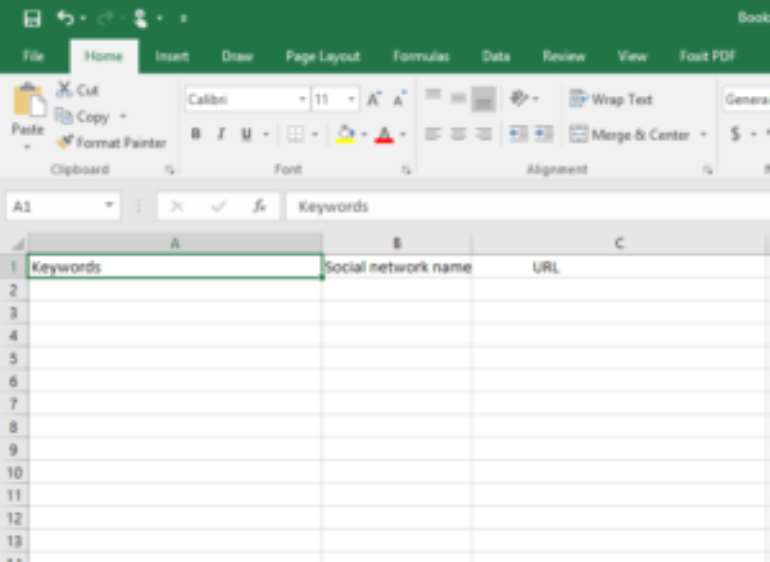Screen dimensions: 770x562
Task: Expand the Name Box dropdown arrow
Action: tap(110, 205)
